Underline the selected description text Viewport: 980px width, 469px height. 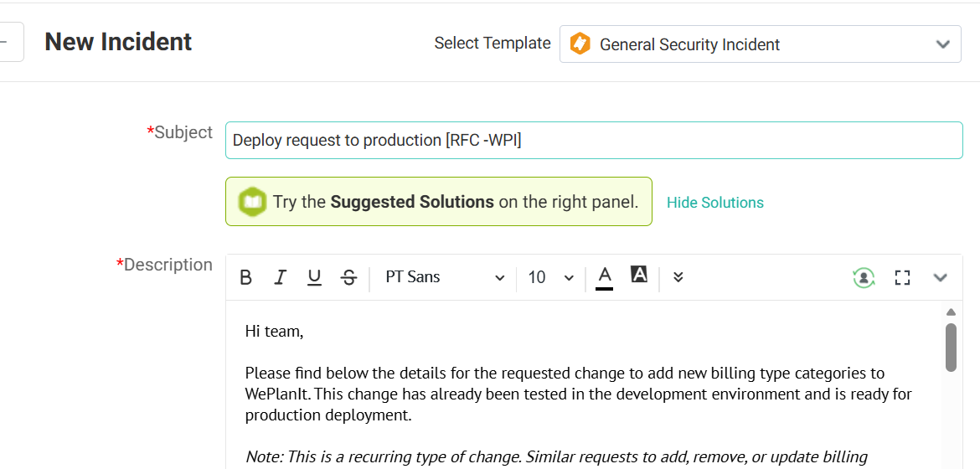tap(314, 278)
